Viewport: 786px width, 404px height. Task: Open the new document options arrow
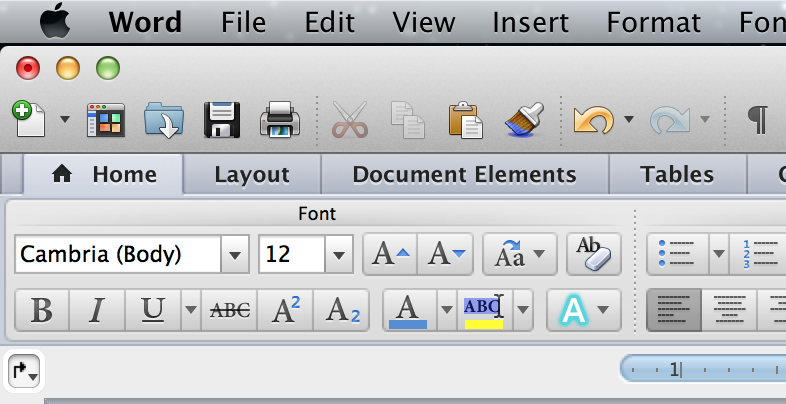click(x=65, y=119)
